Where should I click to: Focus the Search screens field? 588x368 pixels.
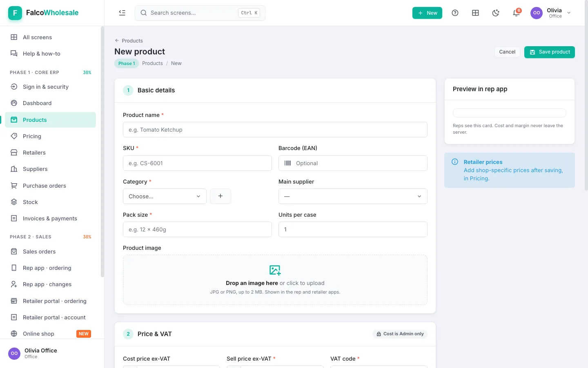200,13
